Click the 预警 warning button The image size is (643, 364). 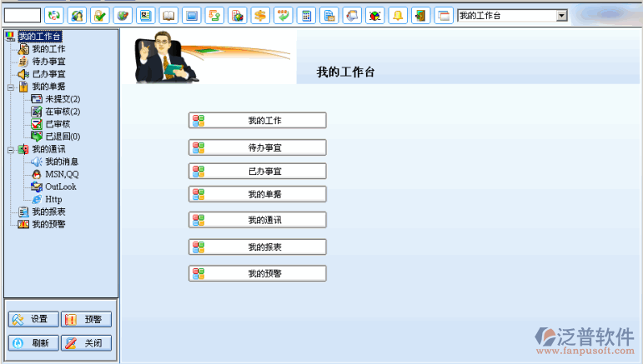pos(86,319)
